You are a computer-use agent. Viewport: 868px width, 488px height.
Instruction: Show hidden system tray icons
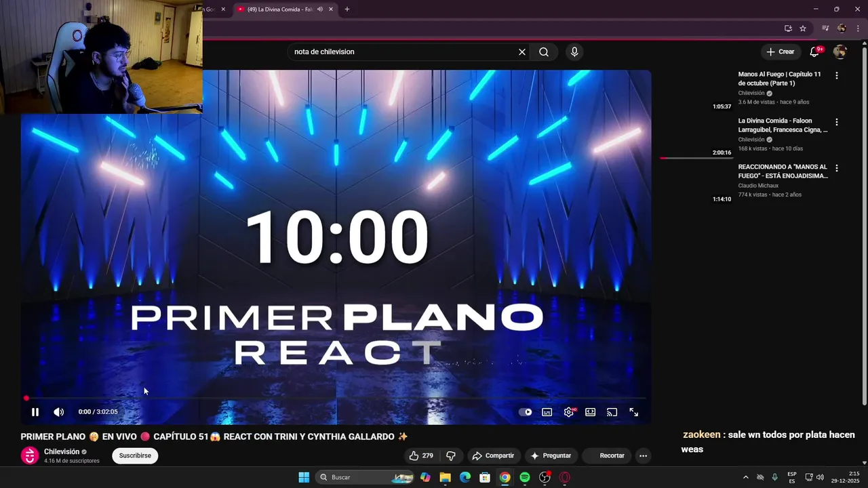click(x=746, y=477)
